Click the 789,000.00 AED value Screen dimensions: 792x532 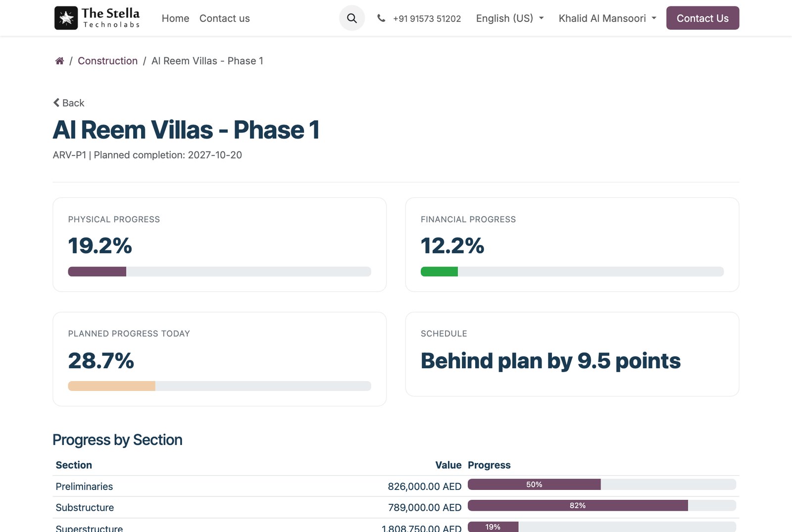coord(425,508)
